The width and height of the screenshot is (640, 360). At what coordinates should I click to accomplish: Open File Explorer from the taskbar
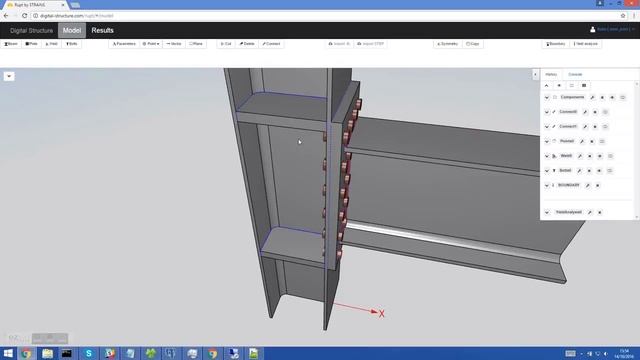click(47, 353)
